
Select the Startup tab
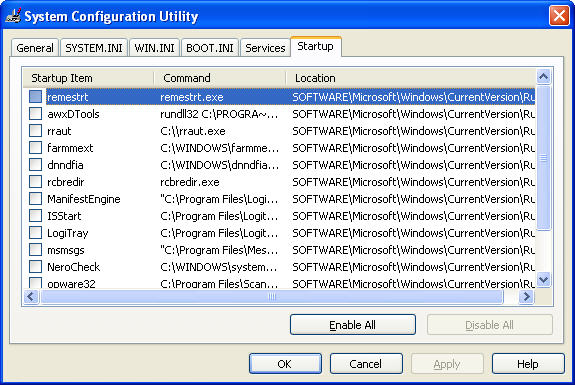[x=315, y=47]
